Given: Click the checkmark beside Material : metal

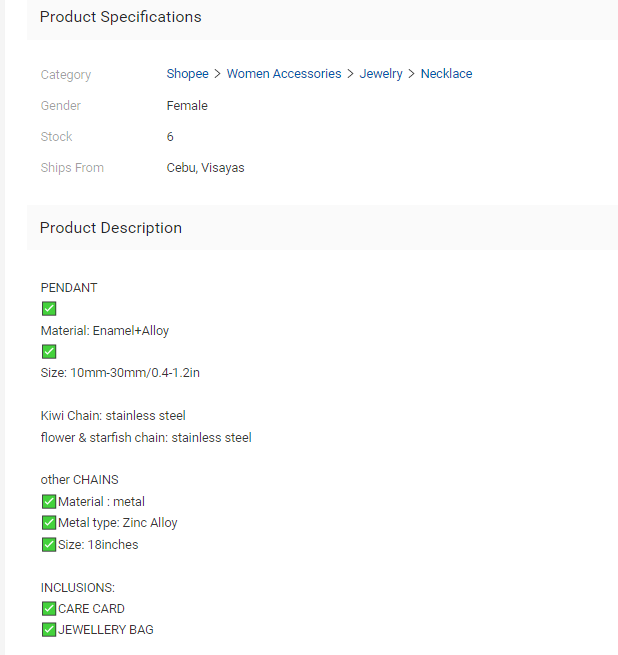Looking at the screenshot, I should pyautogui.click(x=49, y=502).
